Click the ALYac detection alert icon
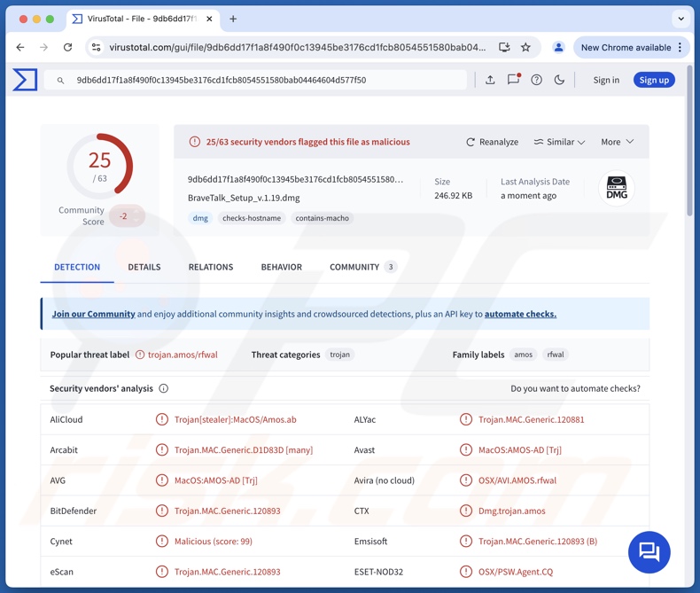The image size is (700, 593). (465, 419)
